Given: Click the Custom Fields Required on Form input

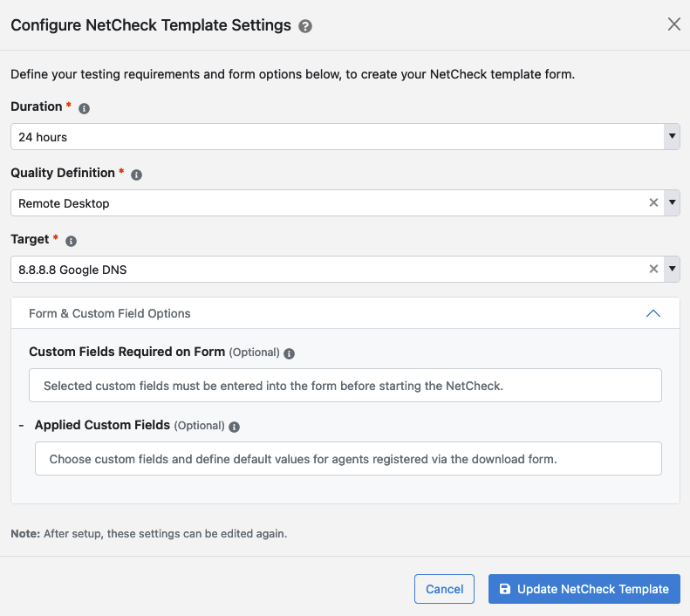Looking at the screenshot, I should pos(345,385).
